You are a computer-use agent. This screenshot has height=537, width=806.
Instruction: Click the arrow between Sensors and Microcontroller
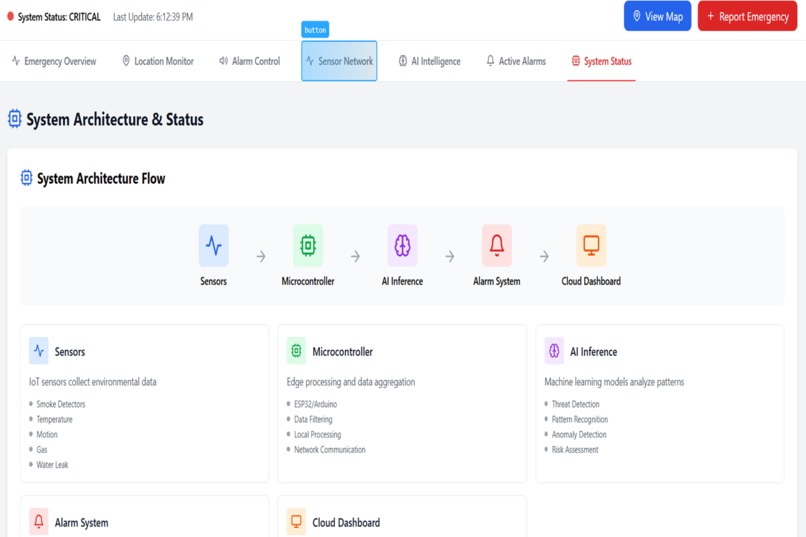click(x=261, y=256)
